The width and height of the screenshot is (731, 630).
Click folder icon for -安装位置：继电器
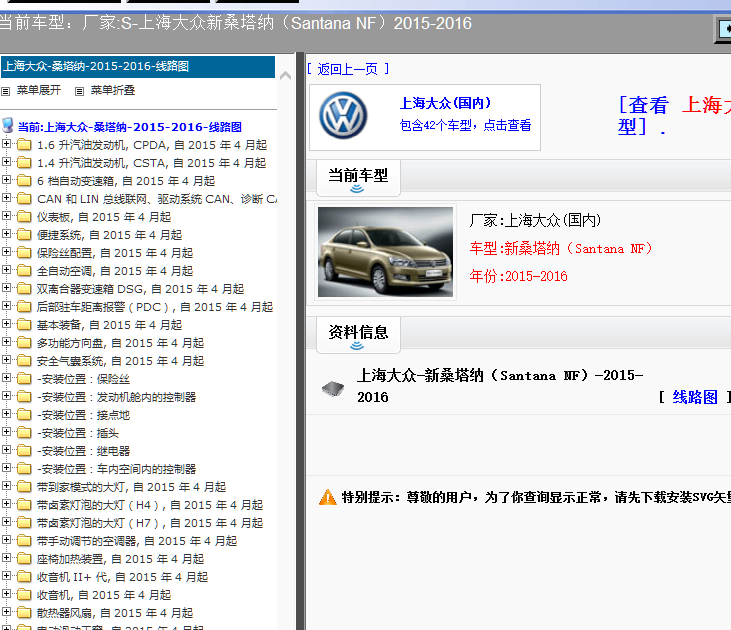[24, 450]
